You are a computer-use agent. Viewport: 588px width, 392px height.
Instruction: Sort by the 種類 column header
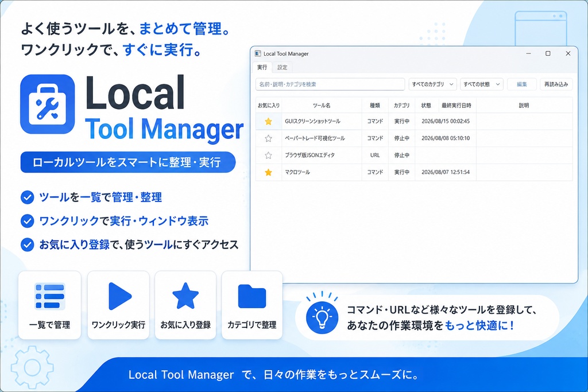pos(375,106)
